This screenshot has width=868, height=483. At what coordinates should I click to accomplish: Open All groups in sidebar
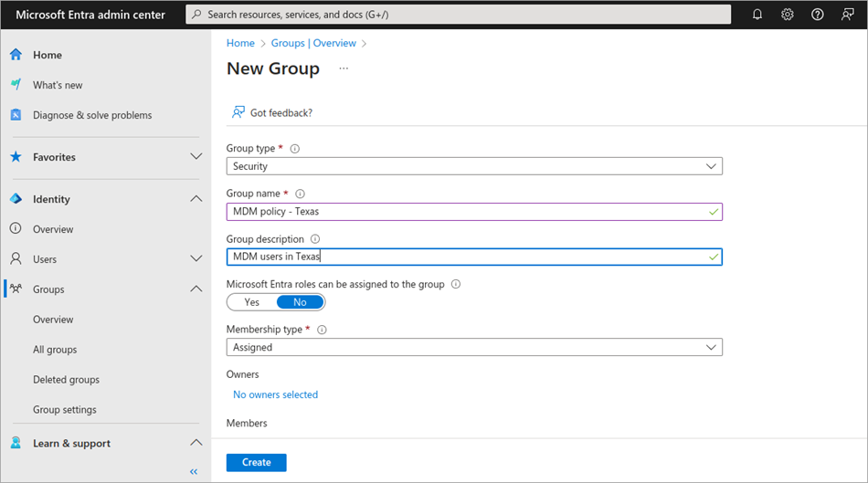(x=55, y=350)
